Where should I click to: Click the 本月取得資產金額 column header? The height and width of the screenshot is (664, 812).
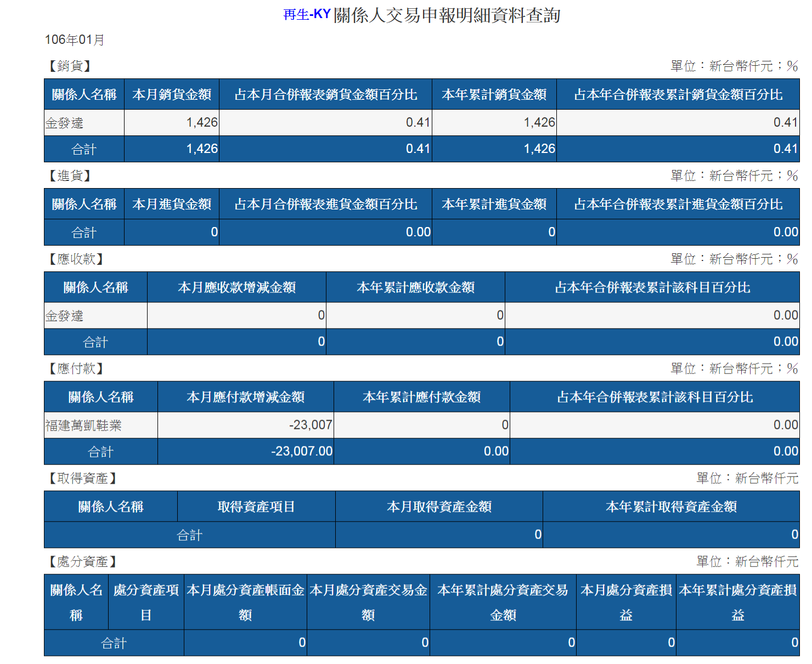[439, 507]
